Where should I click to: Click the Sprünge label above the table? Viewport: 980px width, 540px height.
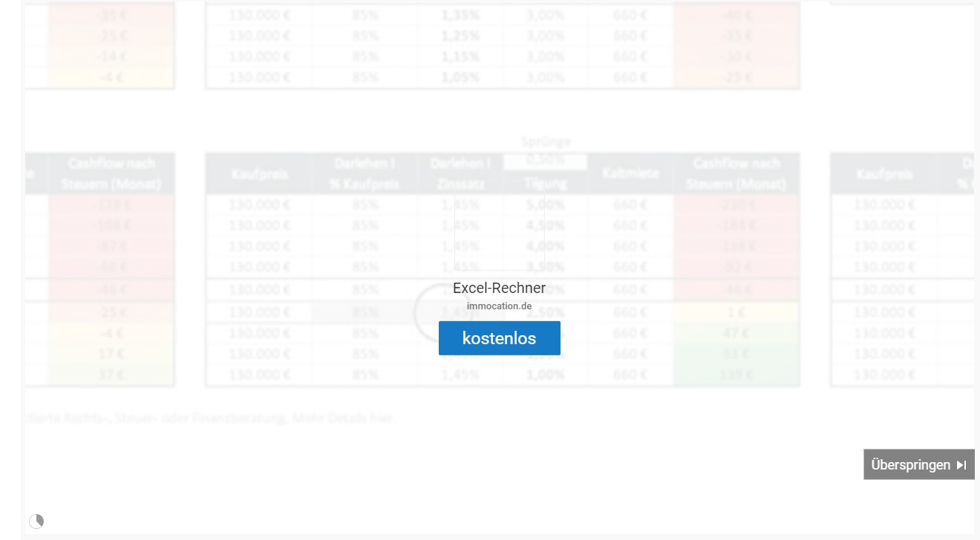point(545,141)
